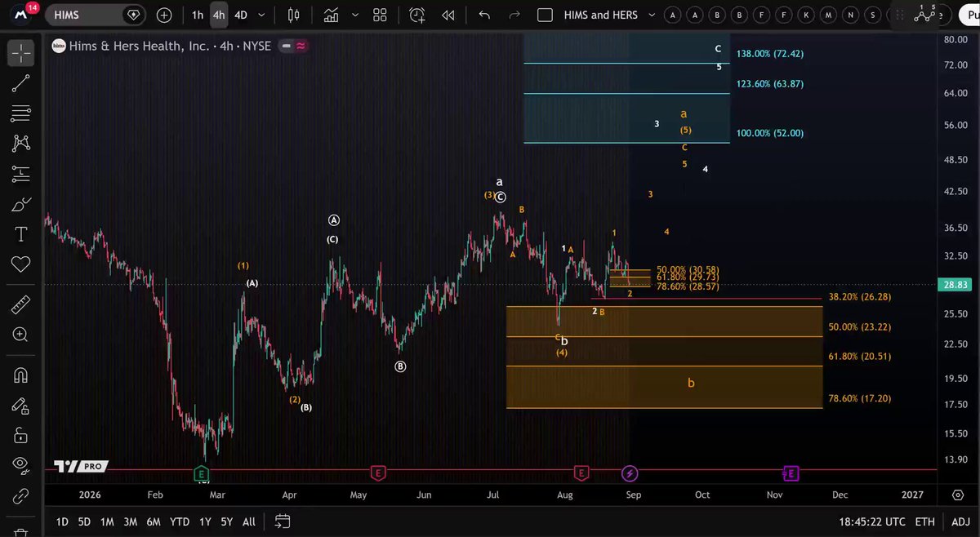The width and height of the screenshot is (980, 537).
Task: Open the candlestick chart type menu
Action: click(293, 15)
